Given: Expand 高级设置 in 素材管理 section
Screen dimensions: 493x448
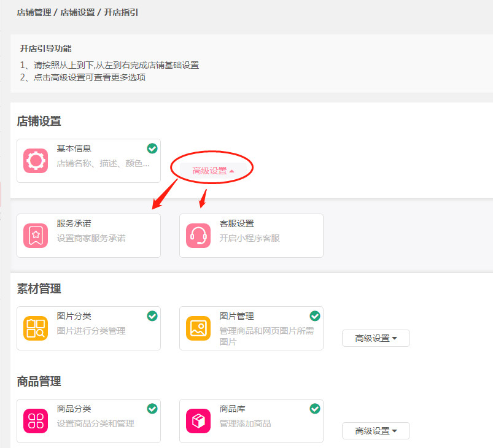Looking at the screenshot, I should [376, 338].
